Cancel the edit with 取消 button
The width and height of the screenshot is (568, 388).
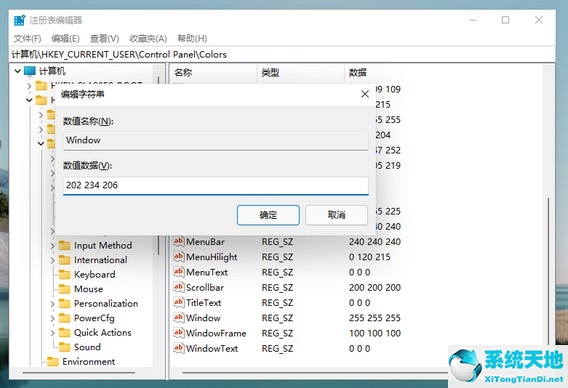336,215
